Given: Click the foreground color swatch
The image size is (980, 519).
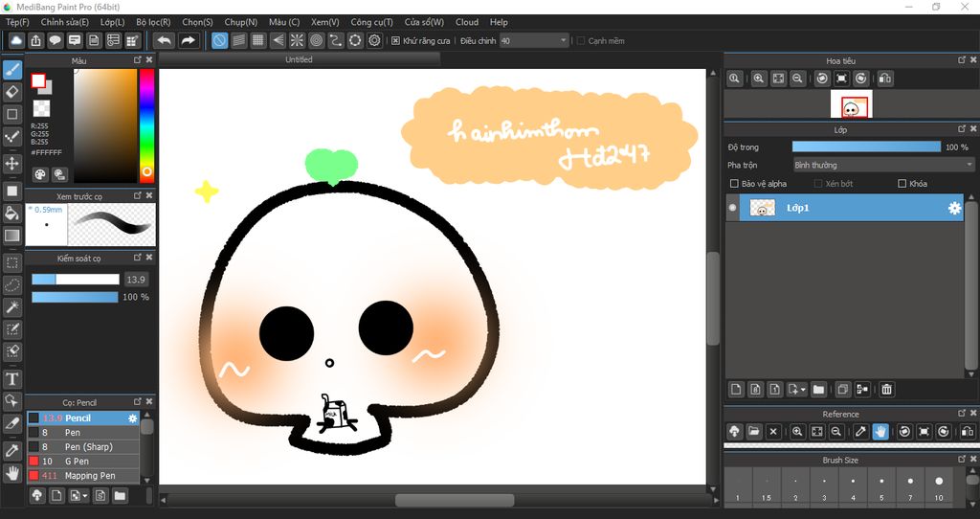Looking at the screenshot, I should point(38,80).
